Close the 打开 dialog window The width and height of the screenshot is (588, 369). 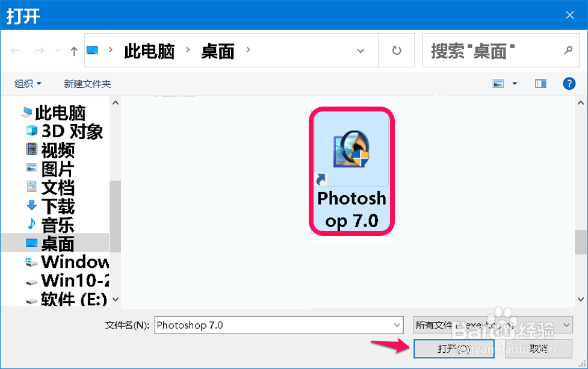click(569, 15)
